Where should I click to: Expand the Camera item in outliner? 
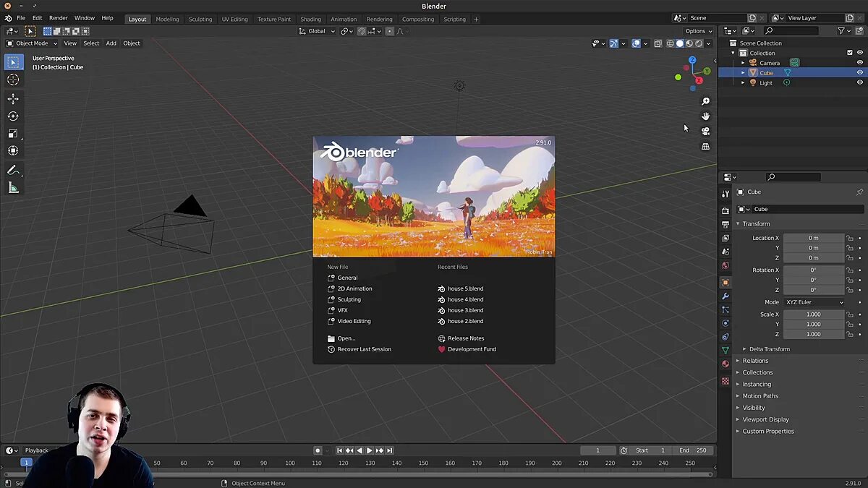(x=743, y=63)
